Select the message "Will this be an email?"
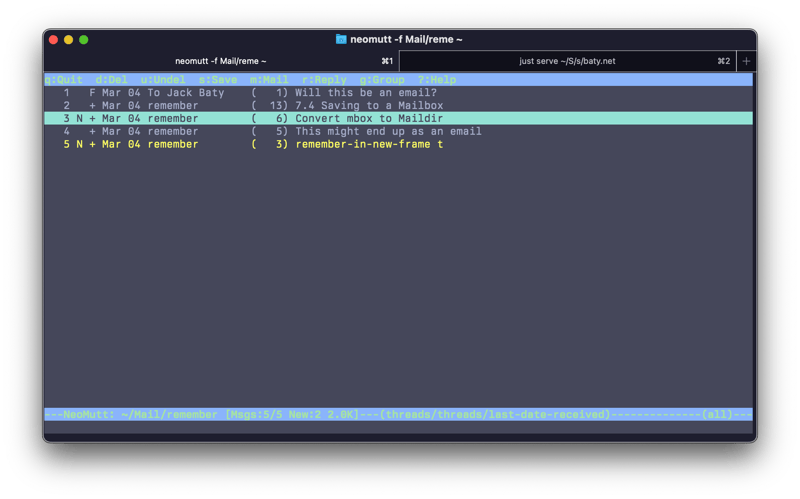The image size is (800, 499). 365,93
